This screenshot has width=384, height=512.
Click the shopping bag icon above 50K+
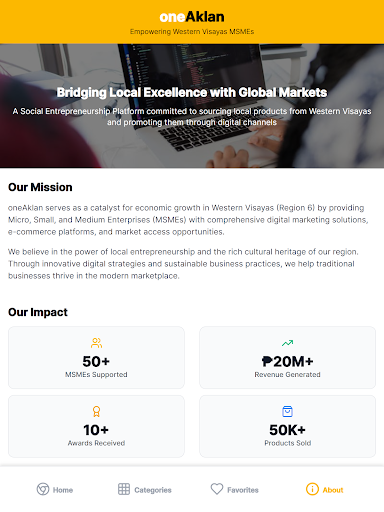[287, 411]
